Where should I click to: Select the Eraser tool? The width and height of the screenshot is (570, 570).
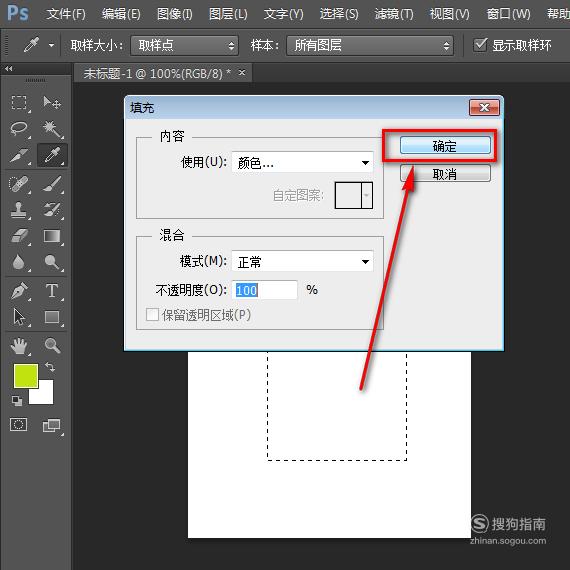click(x=19, y=236)
